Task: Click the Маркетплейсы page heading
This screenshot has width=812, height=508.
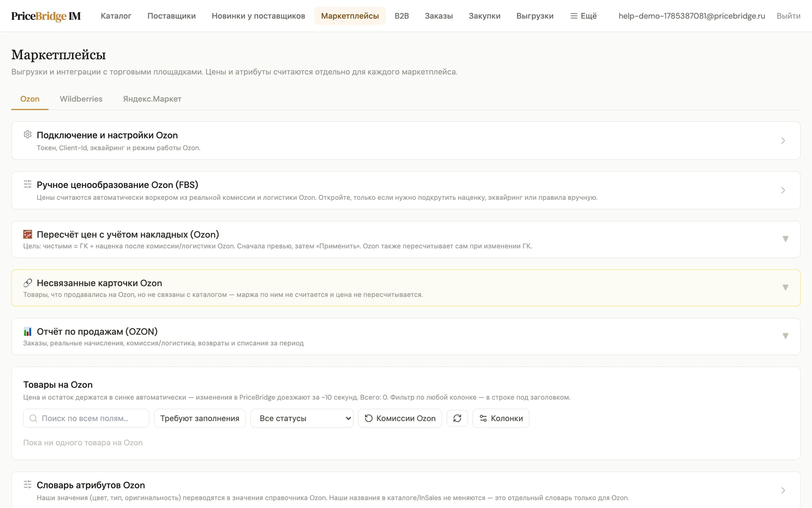Action: [58, 55]
